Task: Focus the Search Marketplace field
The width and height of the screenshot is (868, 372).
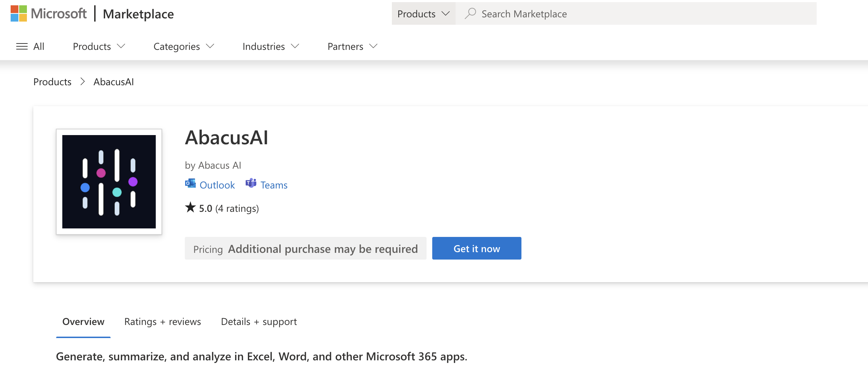Action: [636, 14]
